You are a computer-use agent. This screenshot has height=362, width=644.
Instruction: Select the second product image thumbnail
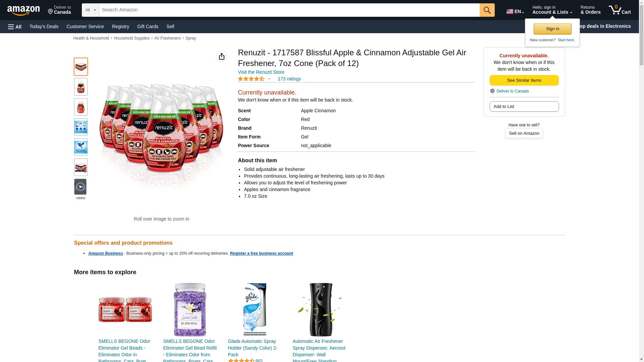(80, 87)
